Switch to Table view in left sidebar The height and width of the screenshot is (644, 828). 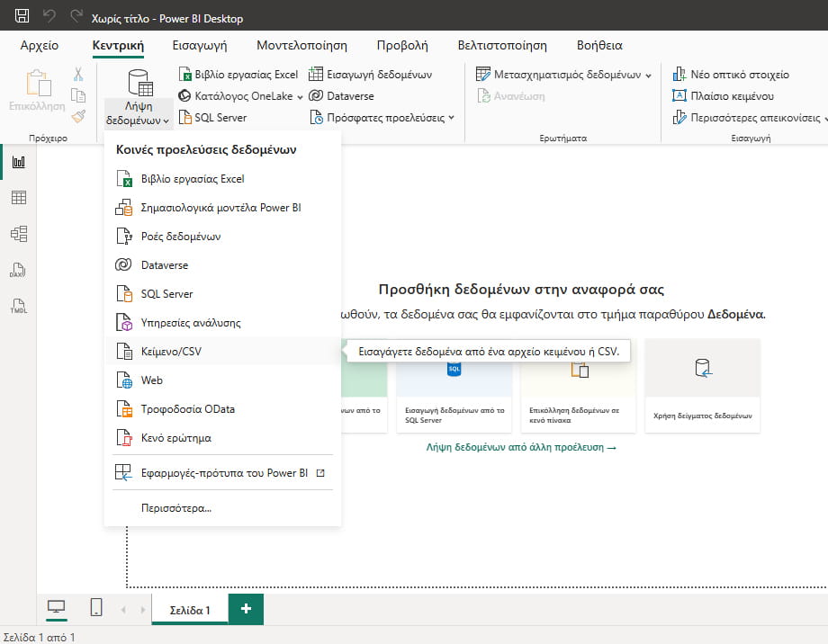[x=19, y=197]
